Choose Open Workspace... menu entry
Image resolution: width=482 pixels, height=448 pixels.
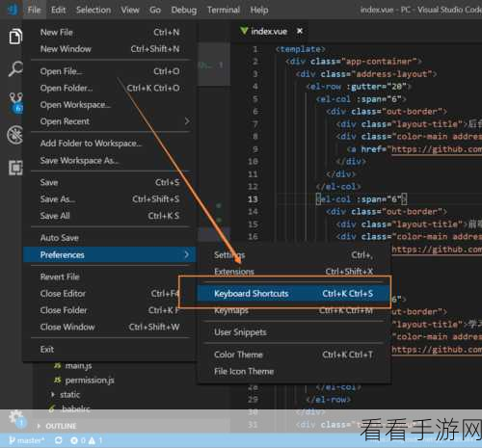tap(110, 105)
